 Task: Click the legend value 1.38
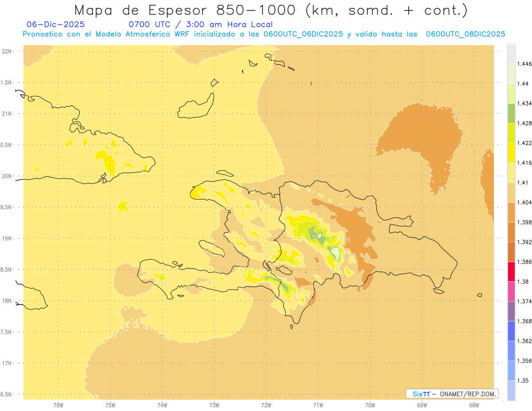[523, 282]
